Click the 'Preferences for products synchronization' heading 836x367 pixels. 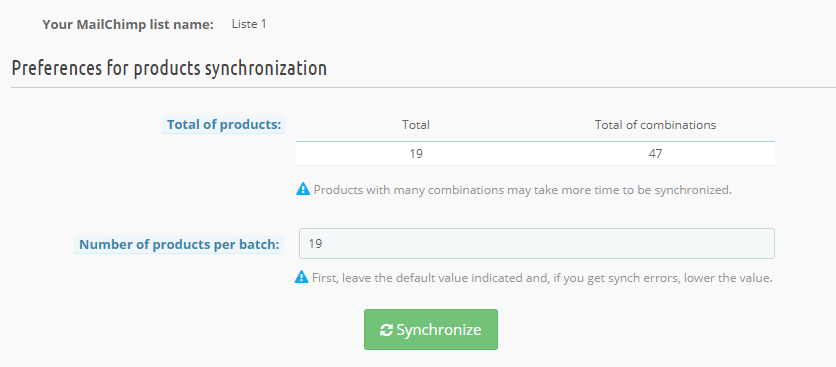click(169, 69)
